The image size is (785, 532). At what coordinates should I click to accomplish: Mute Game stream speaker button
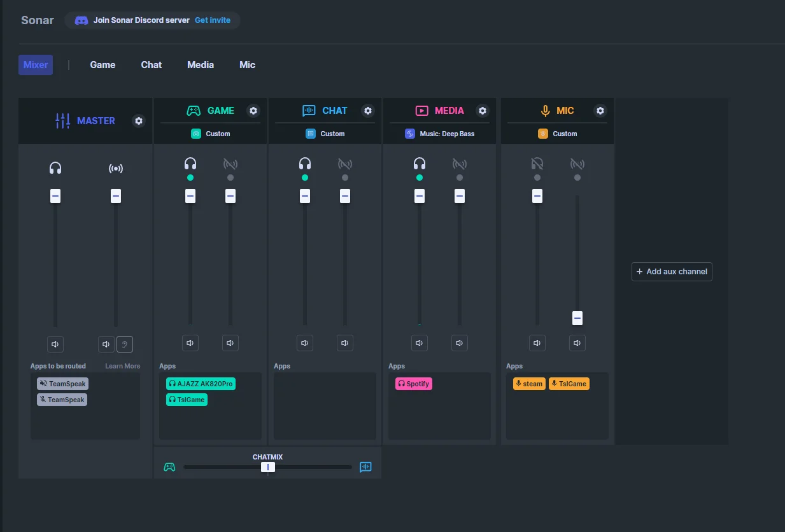click(230, 343)
